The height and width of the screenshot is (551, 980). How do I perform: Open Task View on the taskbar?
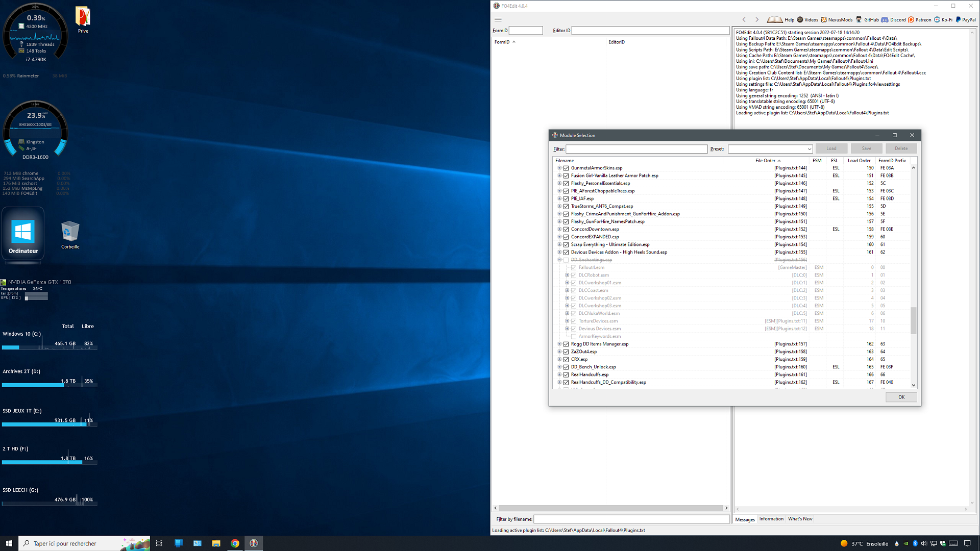coord(159,543)
